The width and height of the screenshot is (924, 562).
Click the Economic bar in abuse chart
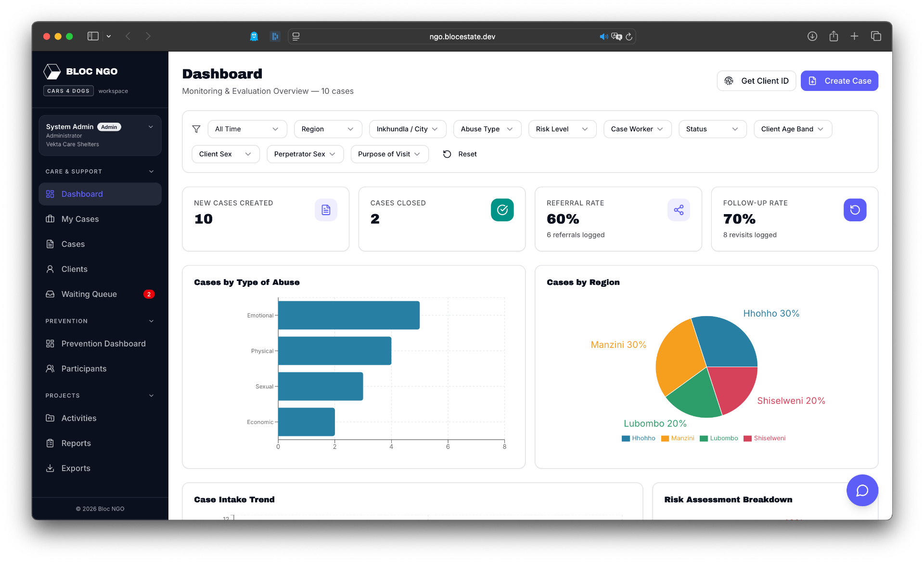[x=307, y=422]
